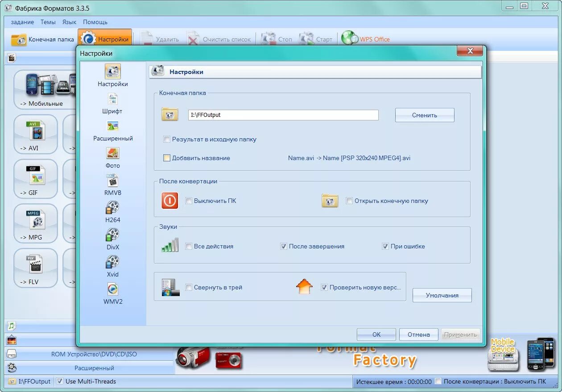Screen dimensions: 562x392
Task: Open the Язык menu
Action: point(69,21)
